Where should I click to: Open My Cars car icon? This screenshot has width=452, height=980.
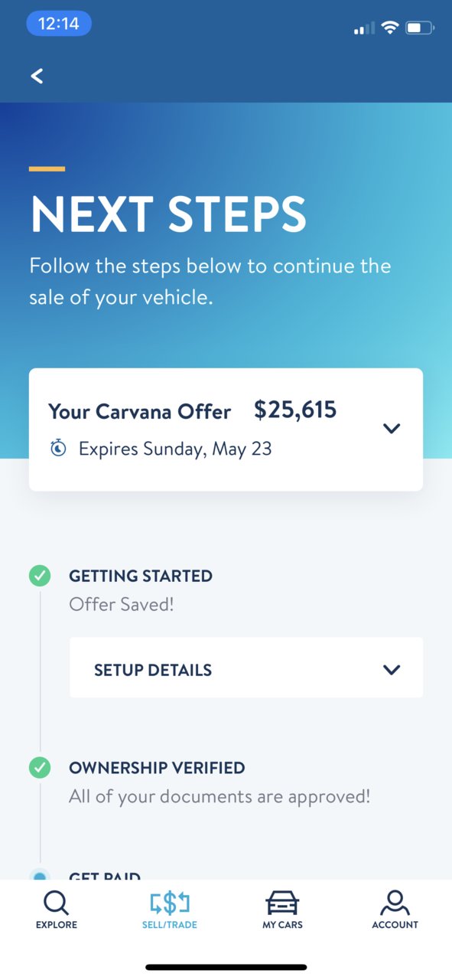[282, 903]
